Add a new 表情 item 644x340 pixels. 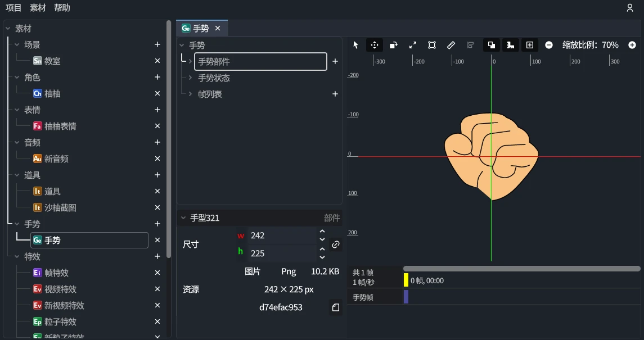pyautogui.click(x=157, y=110)
